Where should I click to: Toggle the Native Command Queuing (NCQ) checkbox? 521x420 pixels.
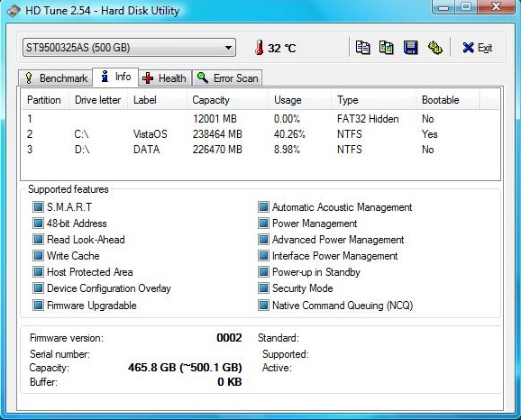[263, 305]
